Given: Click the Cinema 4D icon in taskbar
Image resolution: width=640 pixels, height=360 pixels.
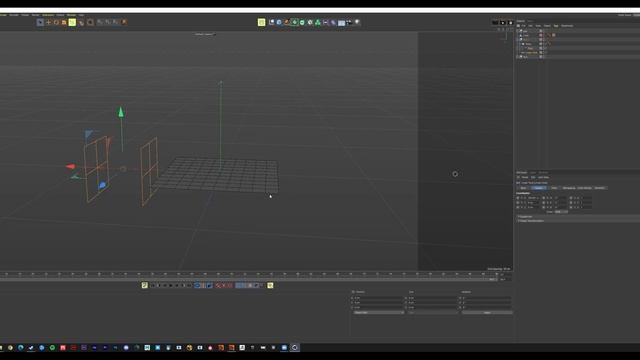Looking at the screenshot, I should (x=294, y=348).
